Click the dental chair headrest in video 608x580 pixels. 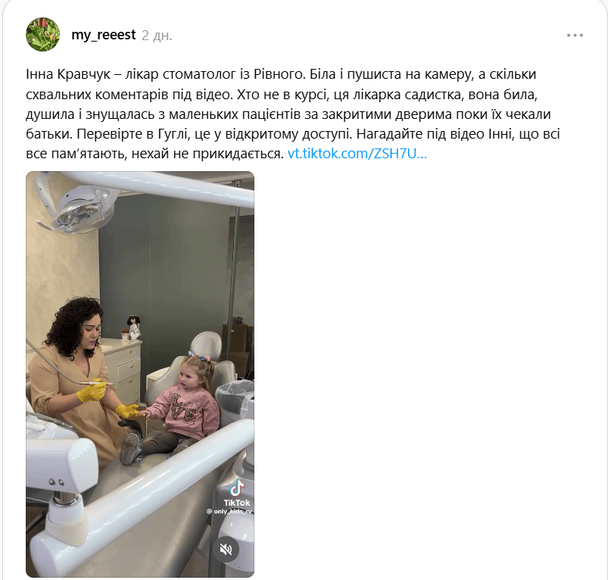click(x=206, y=344)
